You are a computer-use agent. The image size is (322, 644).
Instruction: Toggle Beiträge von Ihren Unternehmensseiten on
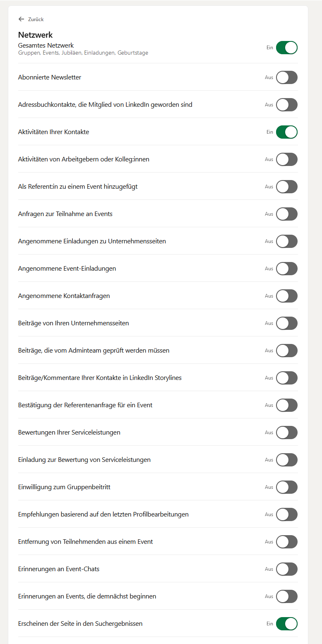tap(286, 323)
